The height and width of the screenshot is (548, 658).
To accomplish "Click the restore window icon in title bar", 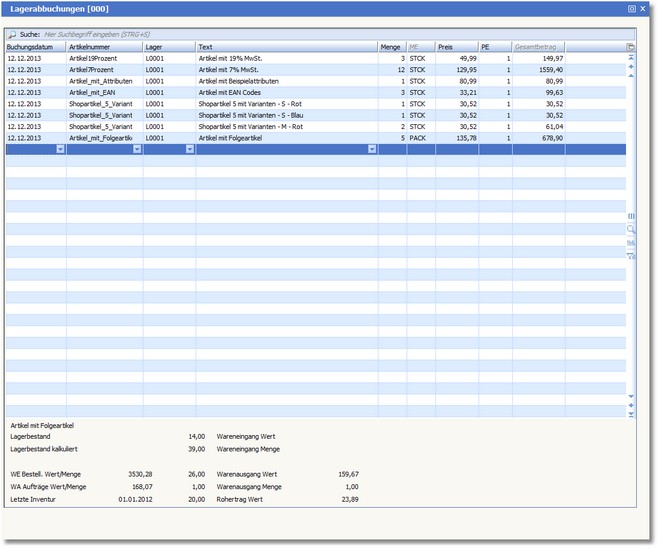I will [631, 8].
